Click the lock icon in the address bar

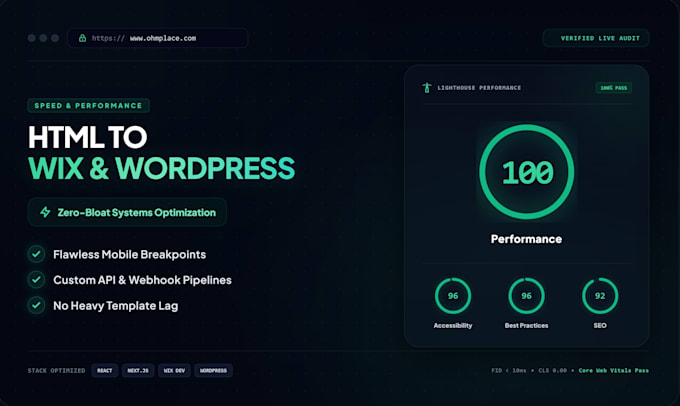click(82, 38)
